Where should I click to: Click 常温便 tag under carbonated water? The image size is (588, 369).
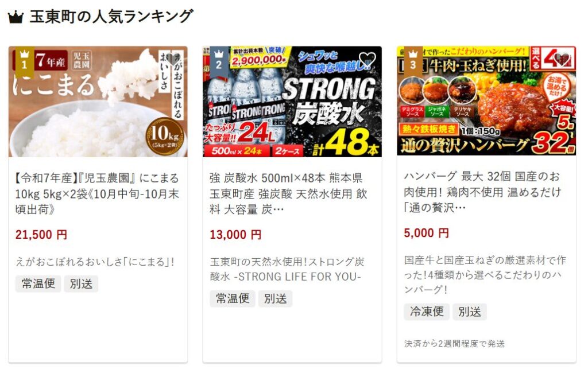[233, 298]
